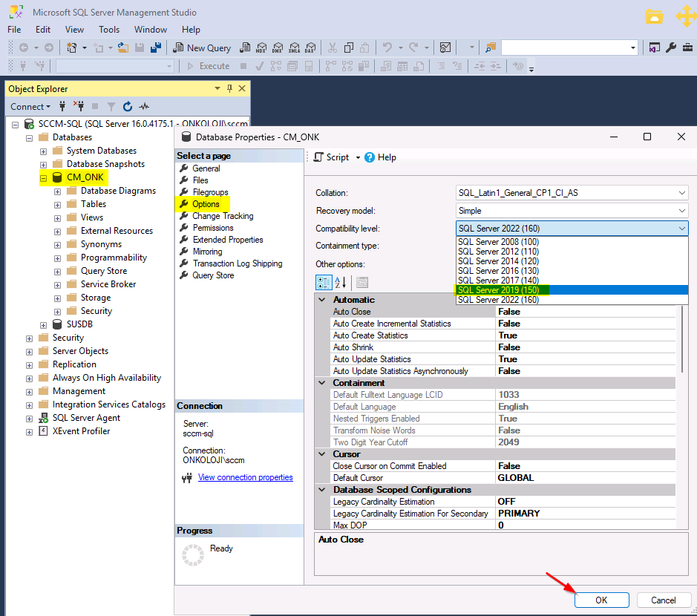Viewport: 697px width, 616px height.
Task: Click the Solution Explorer window icon
Action: [x=655, y=47]
